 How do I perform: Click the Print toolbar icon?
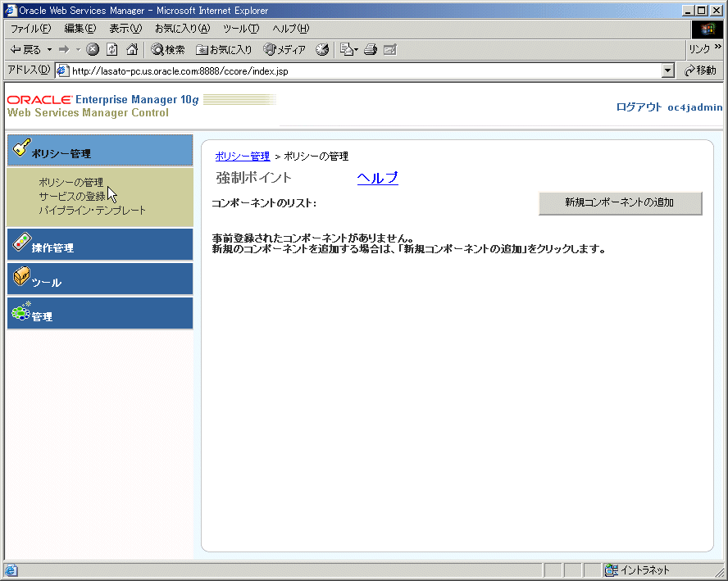(371, 49)
